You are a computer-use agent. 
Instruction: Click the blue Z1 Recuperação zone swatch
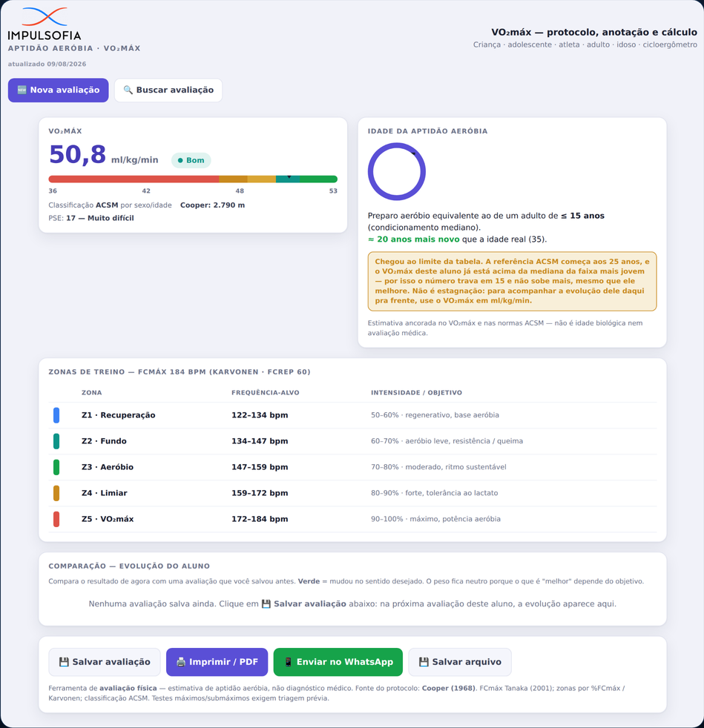pos(56,415)
